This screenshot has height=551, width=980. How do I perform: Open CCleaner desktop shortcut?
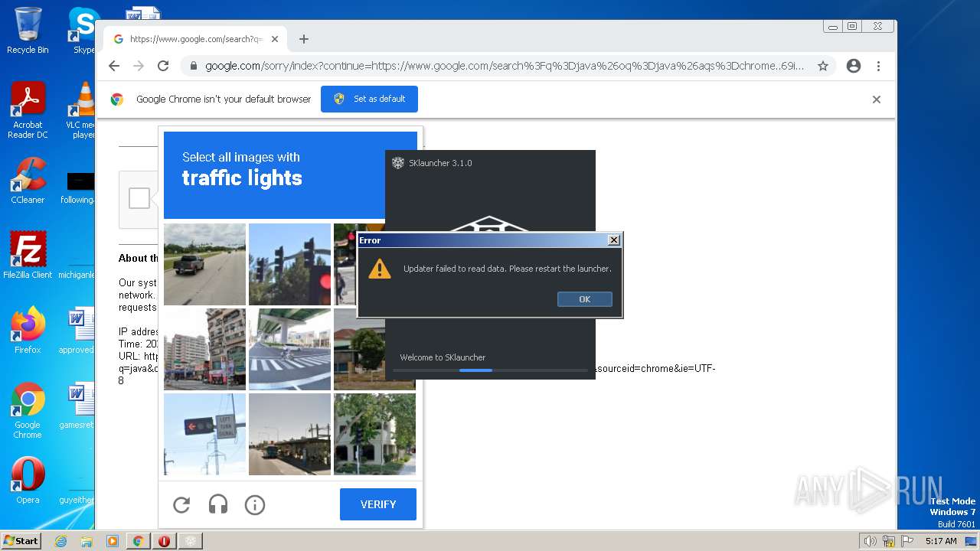[x=28, y=181]
